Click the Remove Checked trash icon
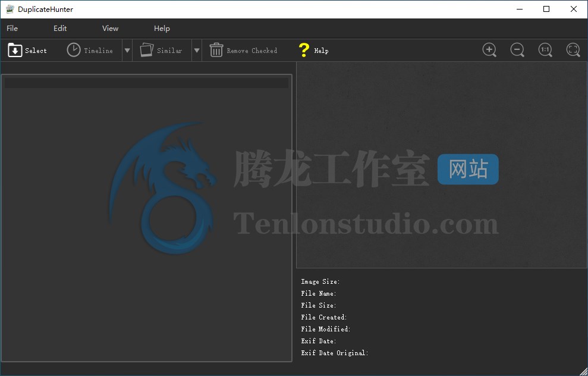Viewport: 588px width, 376px height. (216, 50)
